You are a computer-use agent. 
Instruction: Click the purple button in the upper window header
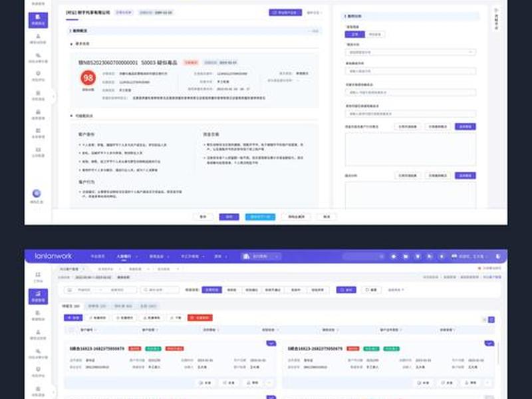click(x=285, y=13)
